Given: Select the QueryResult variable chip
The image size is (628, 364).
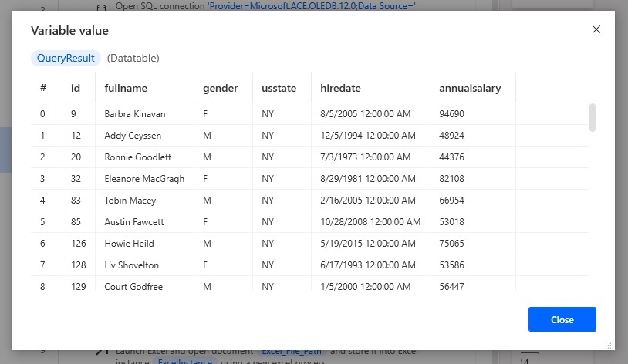Looking at the screenshot, I should coord(66,58).
